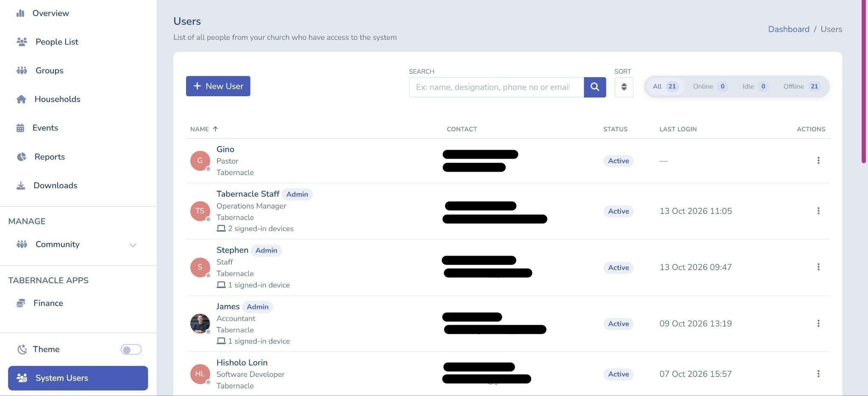This screenshot has width=868, height=396.
Task: Click the System Users button
Action: (x=78, y=378)
